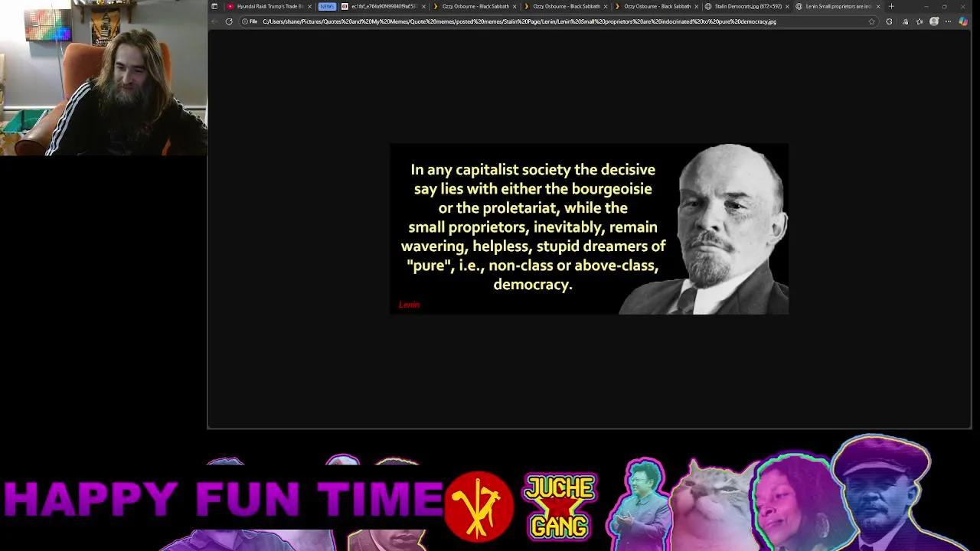Viewport: 980px width, 551px height.
Task: Close the ec1faf tab
Action: click(x=423, y=6)
